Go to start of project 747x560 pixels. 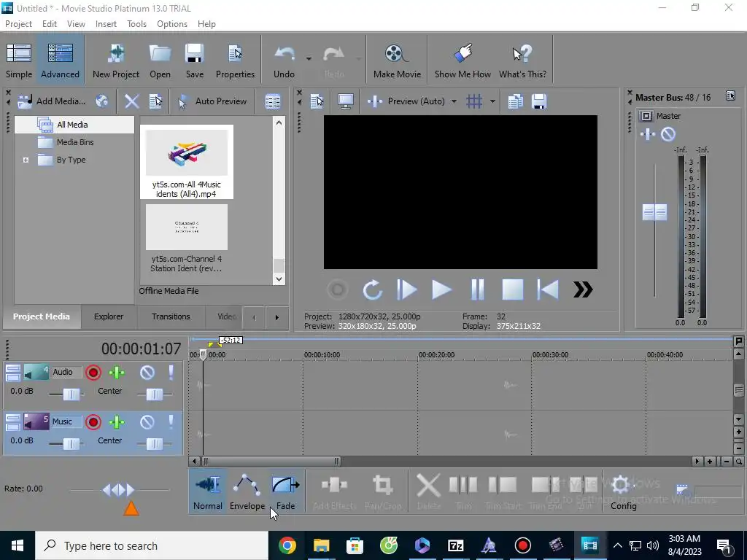548,289
